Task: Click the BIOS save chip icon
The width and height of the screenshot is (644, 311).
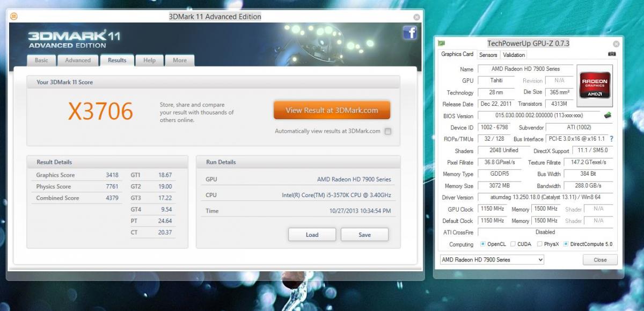Action: [x=608, y=115]
